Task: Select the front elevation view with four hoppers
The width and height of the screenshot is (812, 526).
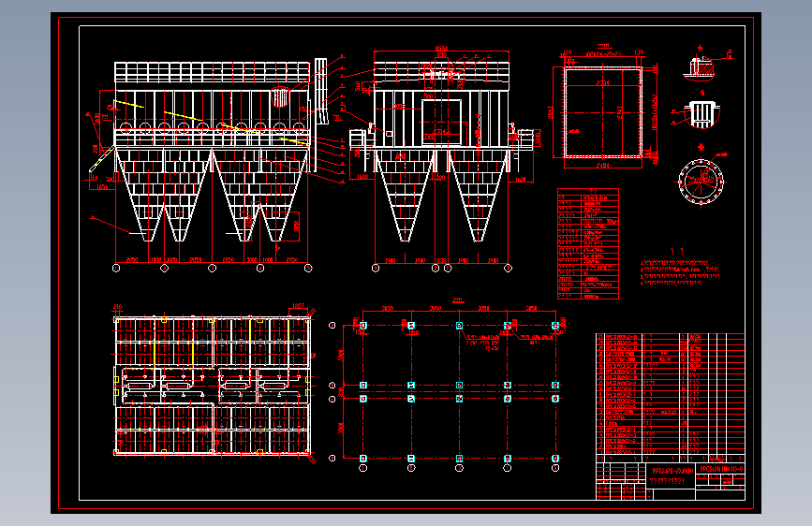Action: click(x=214, y=163)
